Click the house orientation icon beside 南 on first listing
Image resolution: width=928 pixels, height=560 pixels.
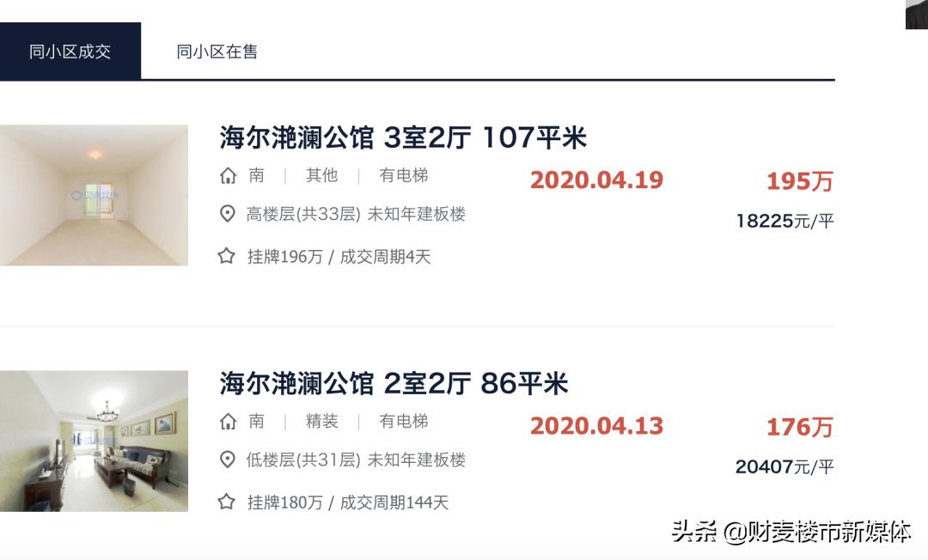click(227, 175)
